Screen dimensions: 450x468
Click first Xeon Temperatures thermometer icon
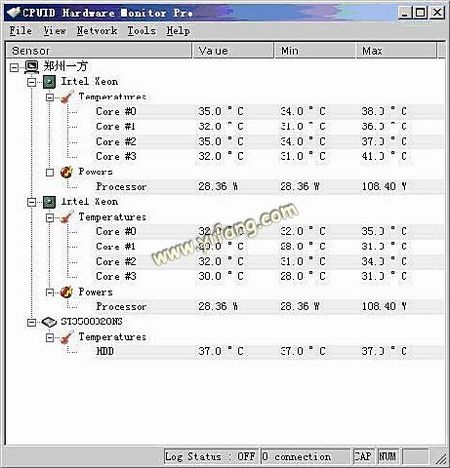[67, 97]
